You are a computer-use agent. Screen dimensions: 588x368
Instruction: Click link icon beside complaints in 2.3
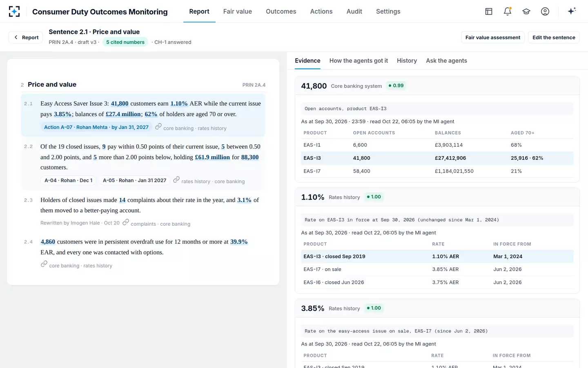click(x=126, y=222)
